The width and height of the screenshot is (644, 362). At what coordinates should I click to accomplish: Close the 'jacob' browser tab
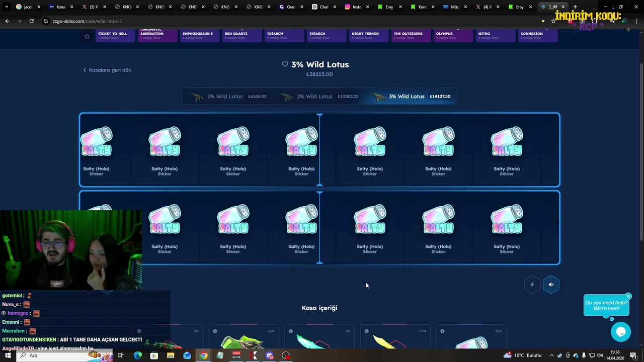click(x=39, y=7)
